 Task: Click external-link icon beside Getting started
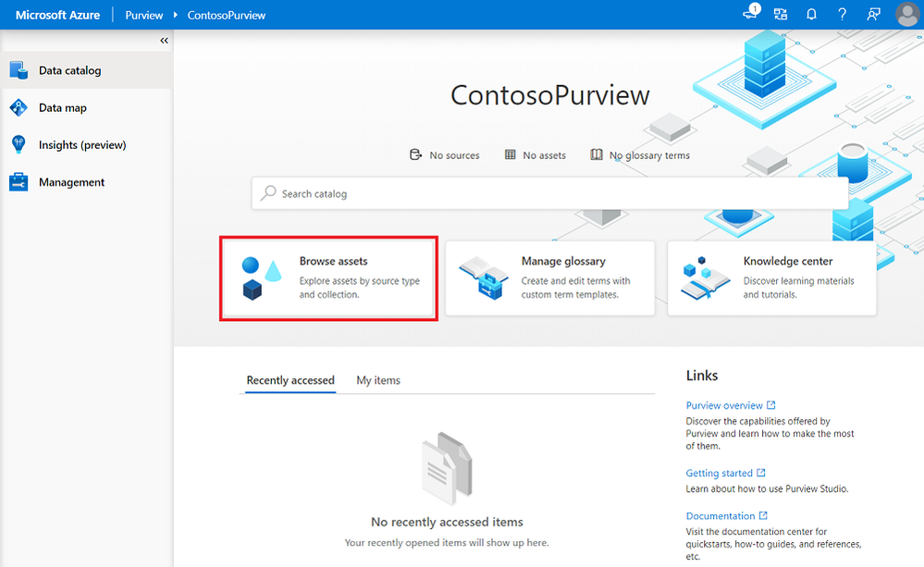pyautogui.click(x=761, y=473)
